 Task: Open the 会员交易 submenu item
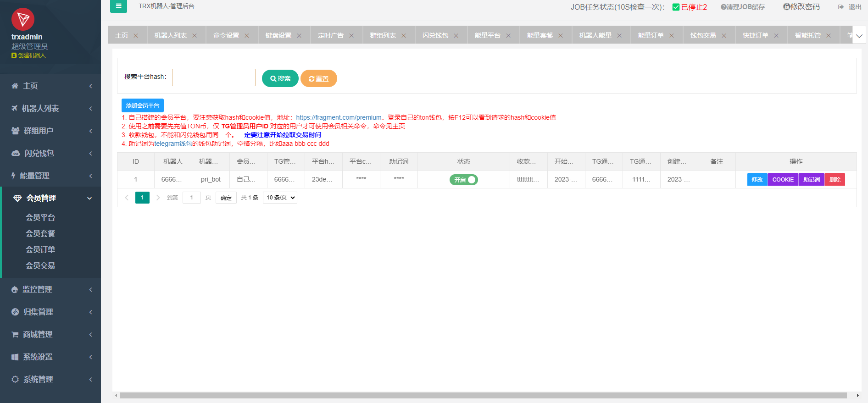(40, 265)
